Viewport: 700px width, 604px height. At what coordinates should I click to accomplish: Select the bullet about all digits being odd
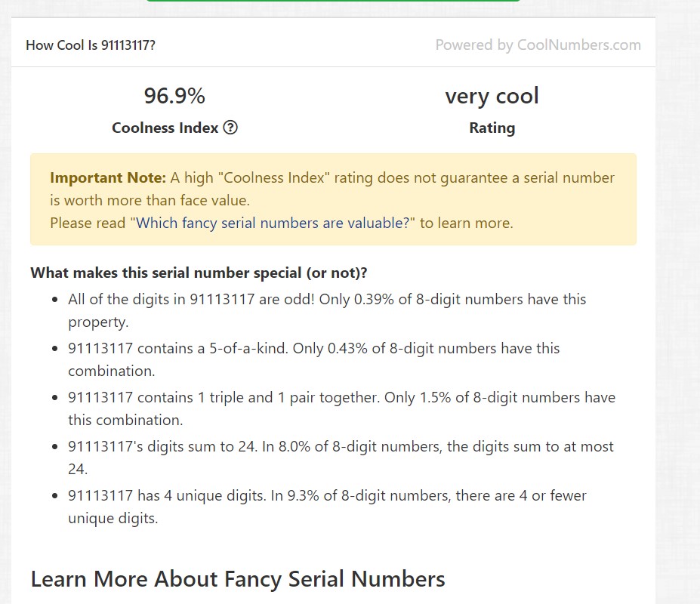(326, 300)
